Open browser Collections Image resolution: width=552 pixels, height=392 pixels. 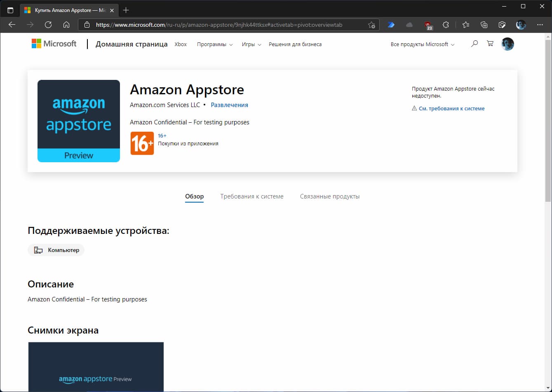pos(484,25)
